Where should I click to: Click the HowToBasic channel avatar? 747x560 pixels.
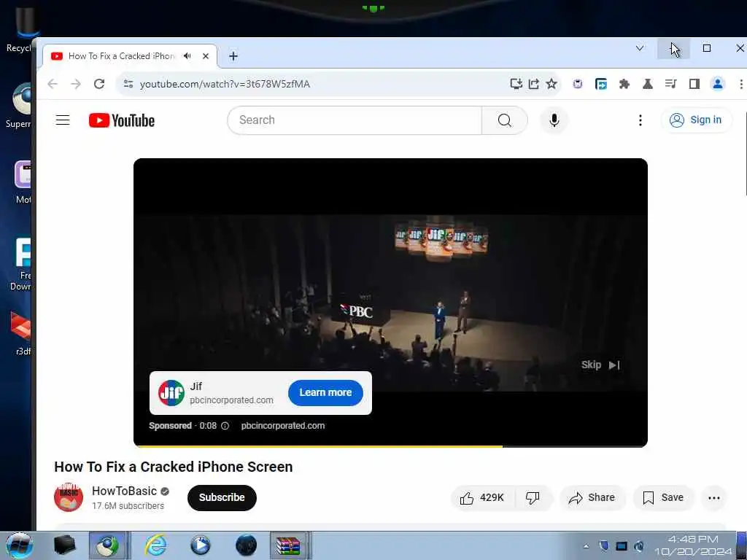[x=69, y=497]
